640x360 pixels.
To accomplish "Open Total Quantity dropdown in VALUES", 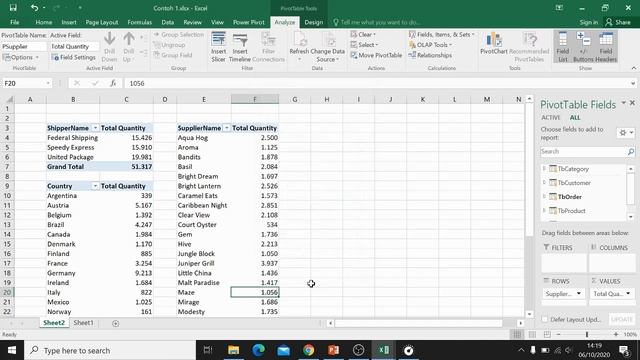I will point(628,293).
